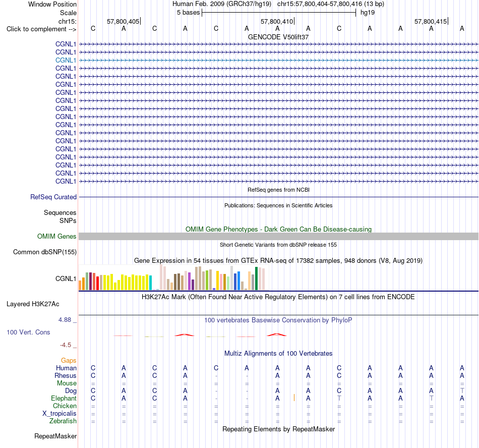Click 'Click to complement -->' label
This screenshot has width=479, height=448.
[41, 29]
